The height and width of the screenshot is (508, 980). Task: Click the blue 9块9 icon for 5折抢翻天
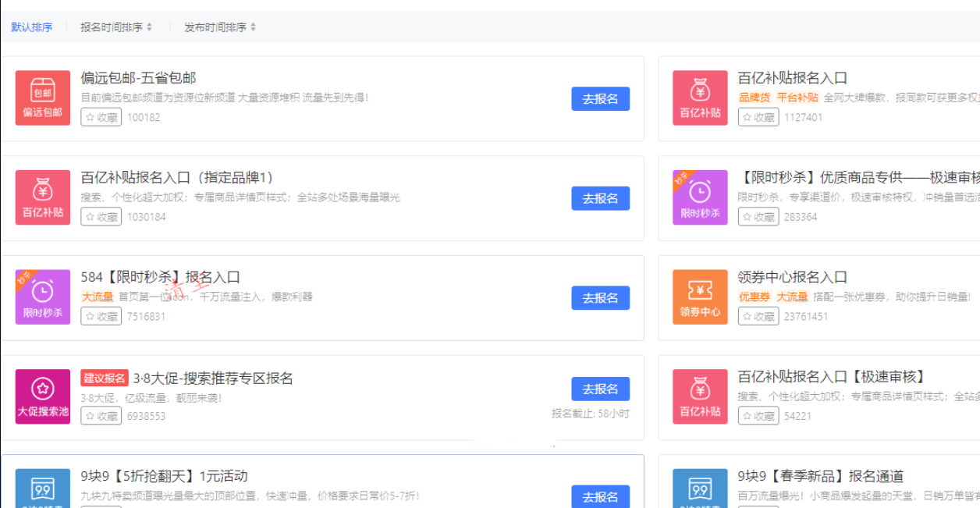click(x=43, y=489)
